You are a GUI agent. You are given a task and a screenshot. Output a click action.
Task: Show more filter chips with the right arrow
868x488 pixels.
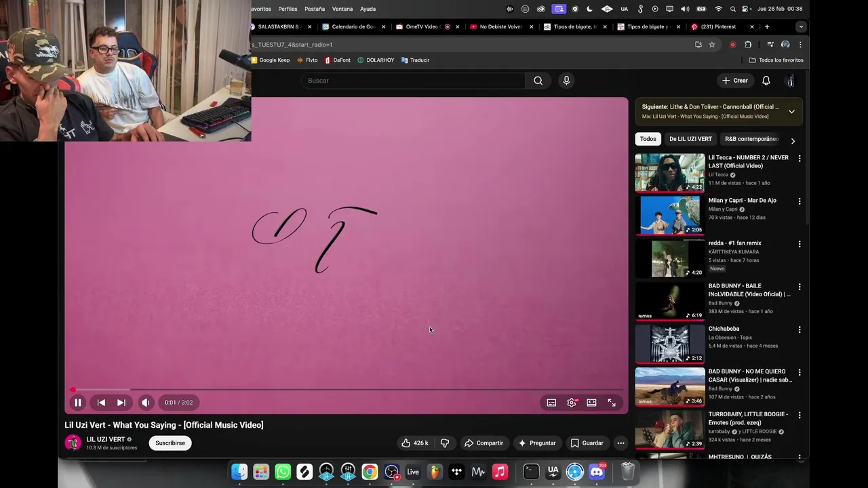coord(793,141)
